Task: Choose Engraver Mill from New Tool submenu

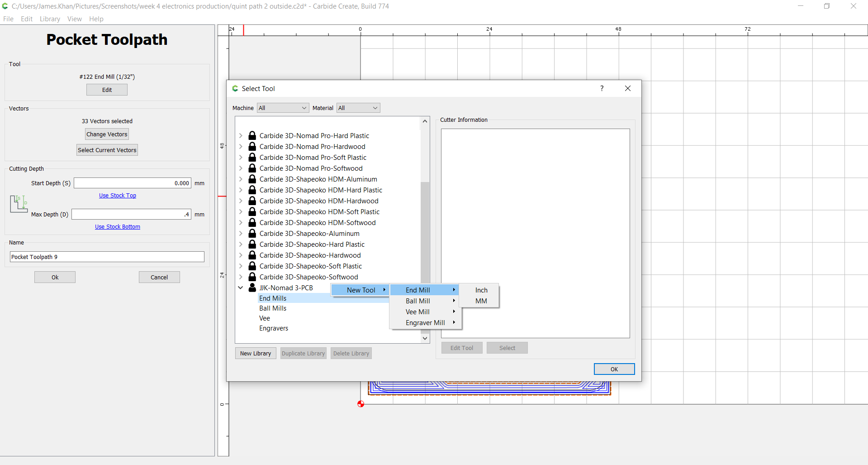Action: point(424,322)
